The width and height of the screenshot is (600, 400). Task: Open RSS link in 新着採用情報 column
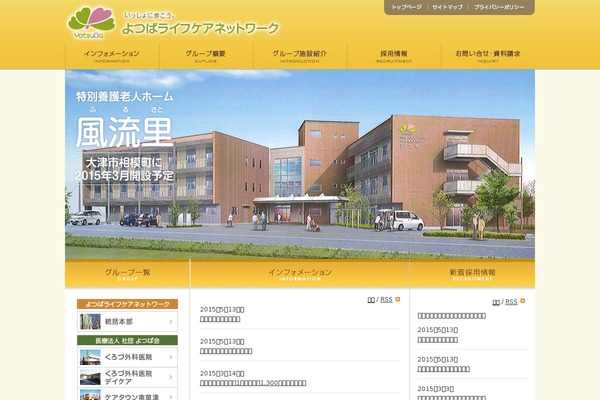click(511, 302)
